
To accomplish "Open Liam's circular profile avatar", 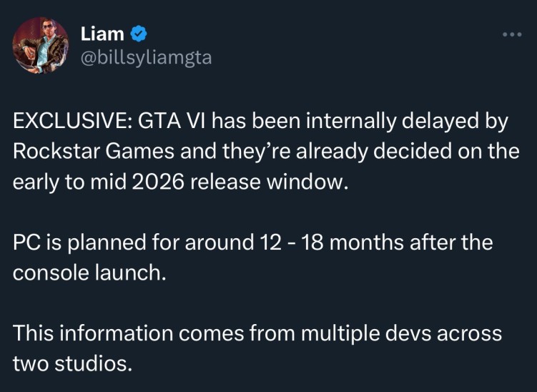I will (41, 45).
